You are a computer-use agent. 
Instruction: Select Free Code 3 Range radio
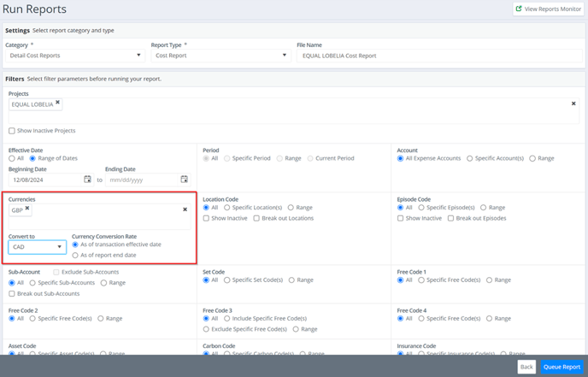pyautogui.click(x=296, y=329)
